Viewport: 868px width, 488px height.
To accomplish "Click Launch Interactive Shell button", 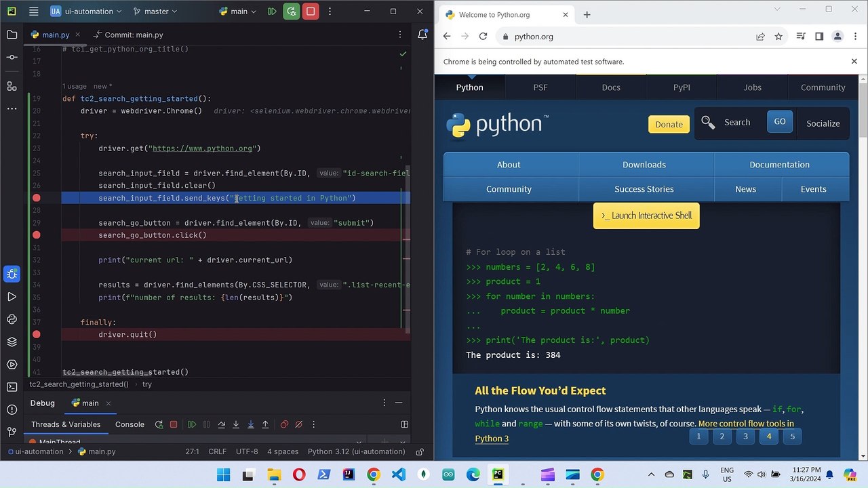I will pos(646,216).
